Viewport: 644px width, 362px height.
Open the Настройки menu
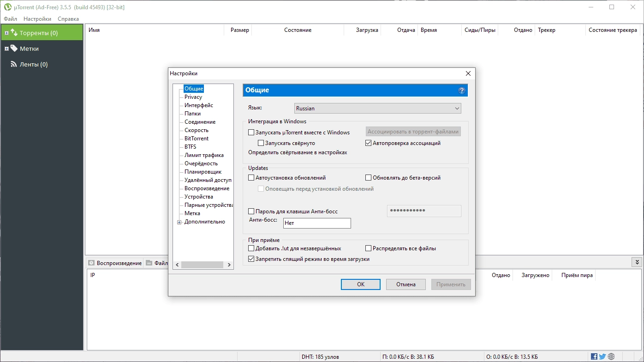[37, 19]
